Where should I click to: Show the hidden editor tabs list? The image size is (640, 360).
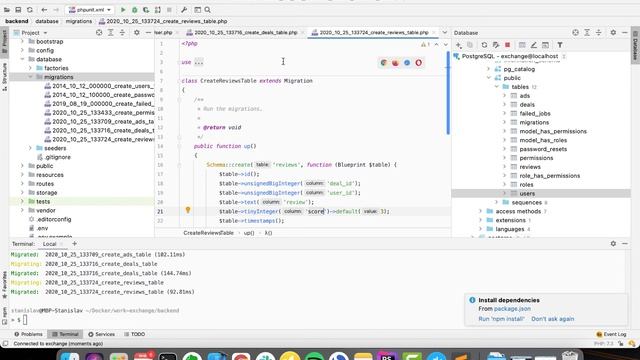pos(444,33)
